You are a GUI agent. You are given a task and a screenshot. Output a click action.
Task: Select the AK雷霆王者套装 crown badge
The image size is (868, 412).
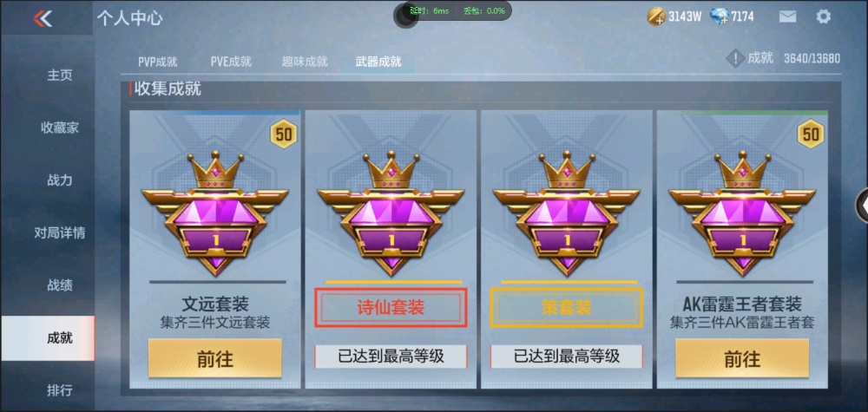742,213
